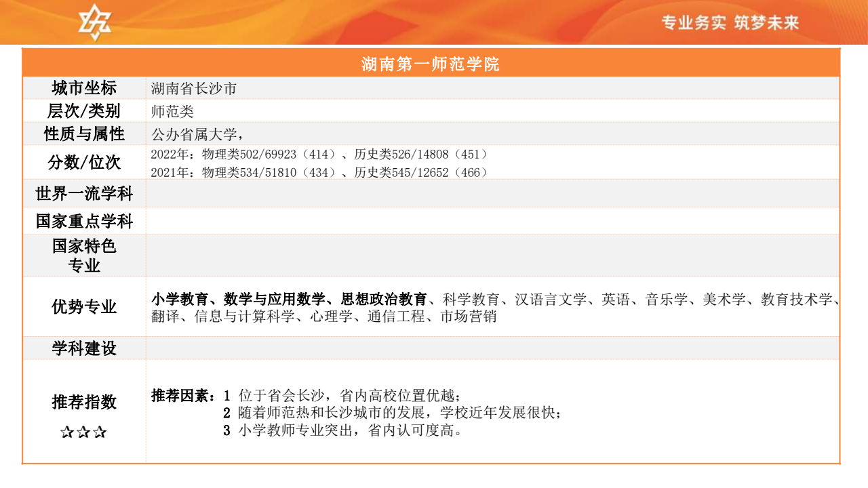Image resolution: width=868 pixels, height=488 pixels.
Task: Click the 学科建设 row label
Action: [84, 348]
